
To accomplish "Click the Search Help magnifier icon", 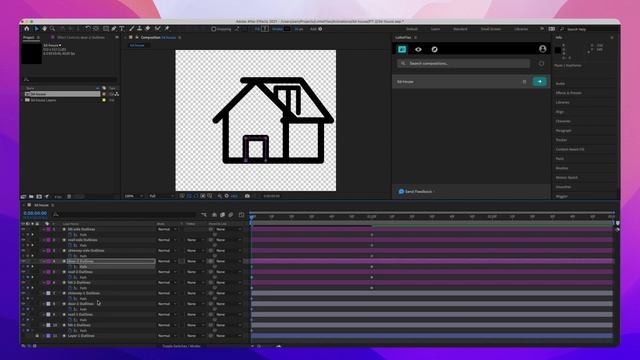I will (x=562, y=29).
